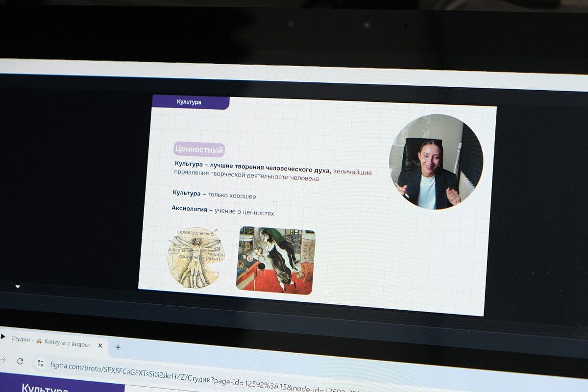Click the Культура heading below the address bar

coord(45,389)
